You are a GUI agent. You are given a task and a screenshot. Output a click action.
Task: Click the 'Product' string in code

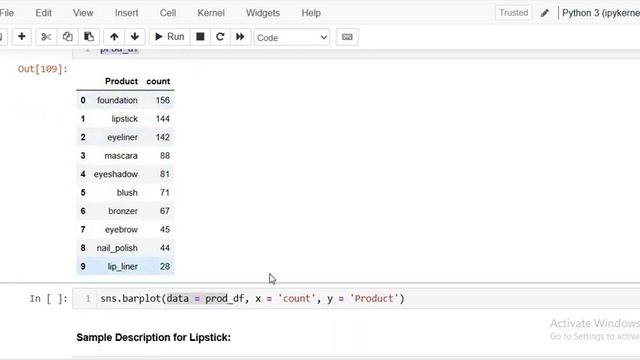[x=374, y=299]
